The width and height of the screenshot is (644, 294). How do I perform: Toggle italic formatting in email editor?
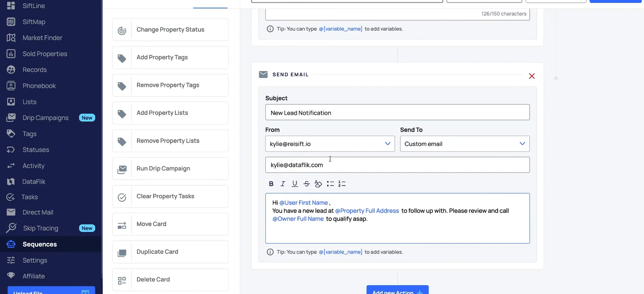[283, 184]
